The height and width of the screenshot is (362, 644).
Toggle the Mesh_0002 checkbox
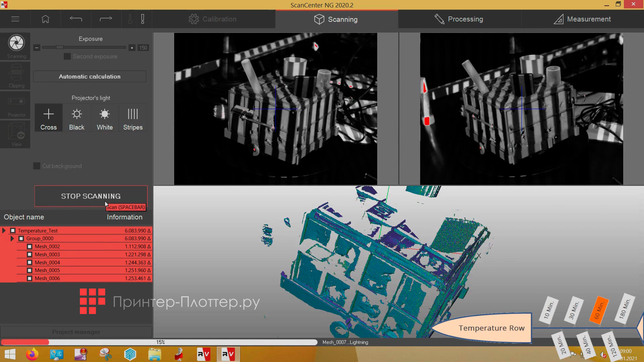pos(30,246)
